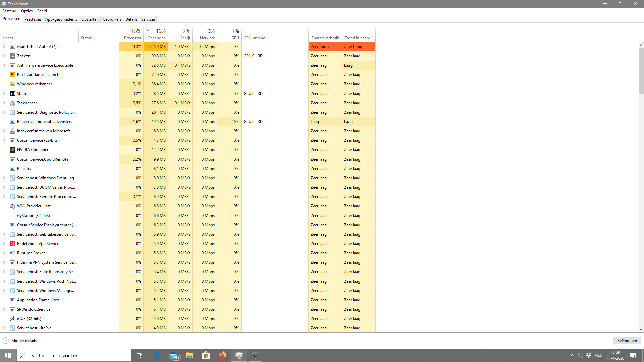Click the iCUE (32-bits) process icon
644x362 pixels.
pos(12,319)
